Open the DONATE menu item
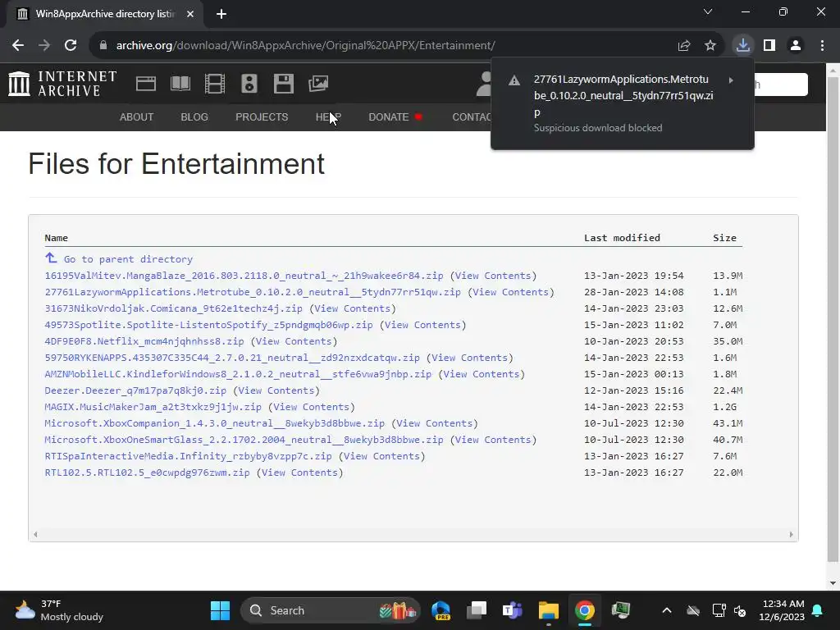Image resolution: width=840 pixels, height=630 pixels. (389, 116)
